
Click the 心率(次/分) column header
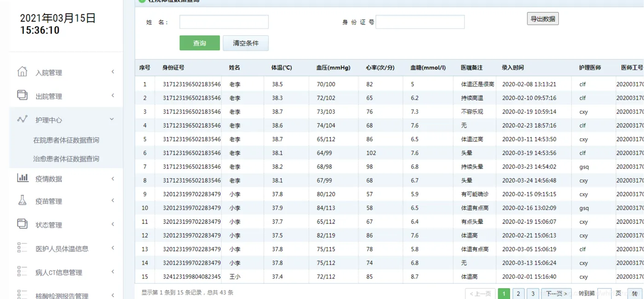(x=380, y=68)
